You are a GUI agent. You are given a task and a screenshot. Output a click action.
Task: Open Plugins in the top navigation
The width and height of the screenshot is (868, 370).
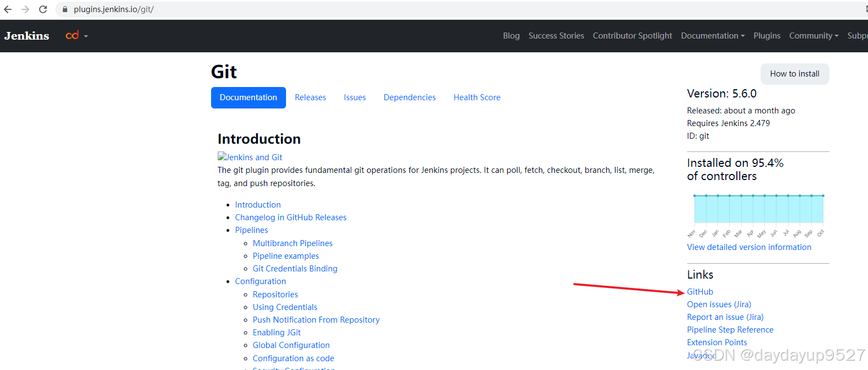pos(767,36)
